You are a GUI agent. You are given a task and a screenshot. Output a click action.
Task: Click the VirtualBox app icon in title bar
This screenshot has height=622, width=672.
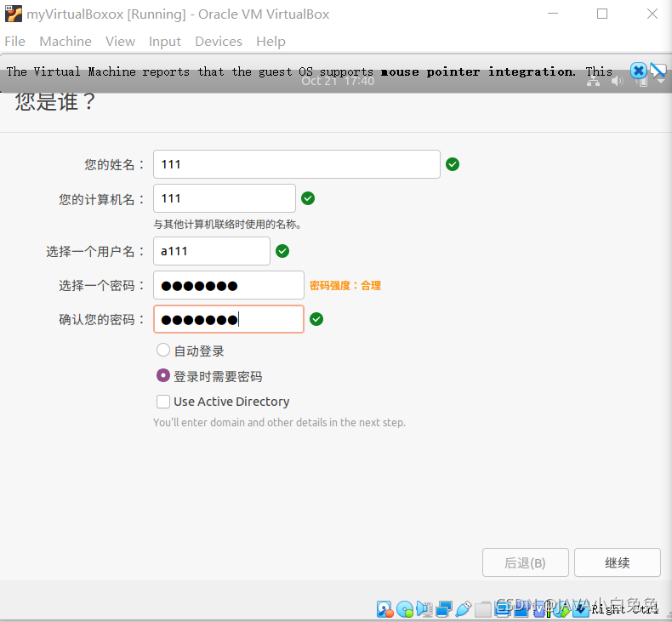[14, 14]
